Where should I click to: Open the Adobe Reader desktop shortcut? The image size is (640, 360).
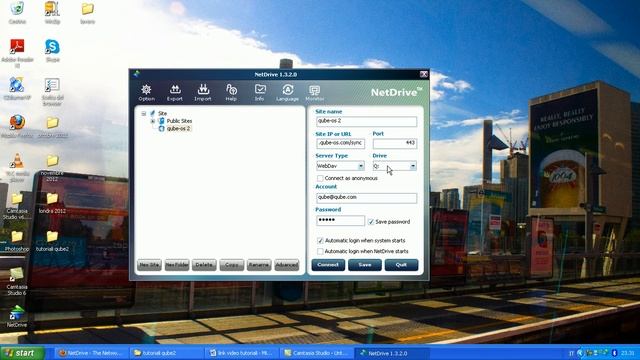tap(17, 53)
